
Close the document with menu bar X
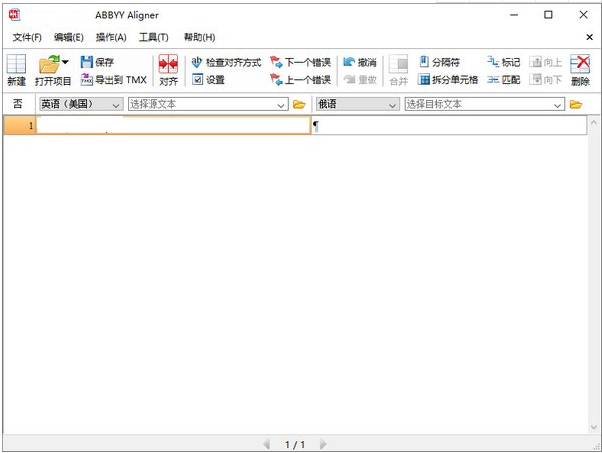coord(589,37)
